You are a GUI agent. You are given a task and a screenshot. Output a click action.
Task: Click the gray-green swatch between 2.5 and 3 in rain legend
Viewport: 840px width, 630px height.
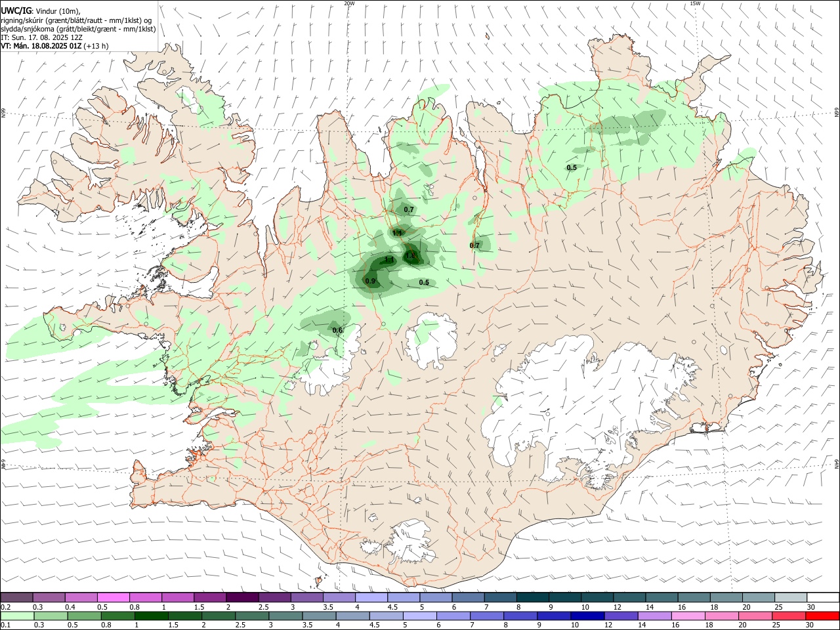(251, 616)
